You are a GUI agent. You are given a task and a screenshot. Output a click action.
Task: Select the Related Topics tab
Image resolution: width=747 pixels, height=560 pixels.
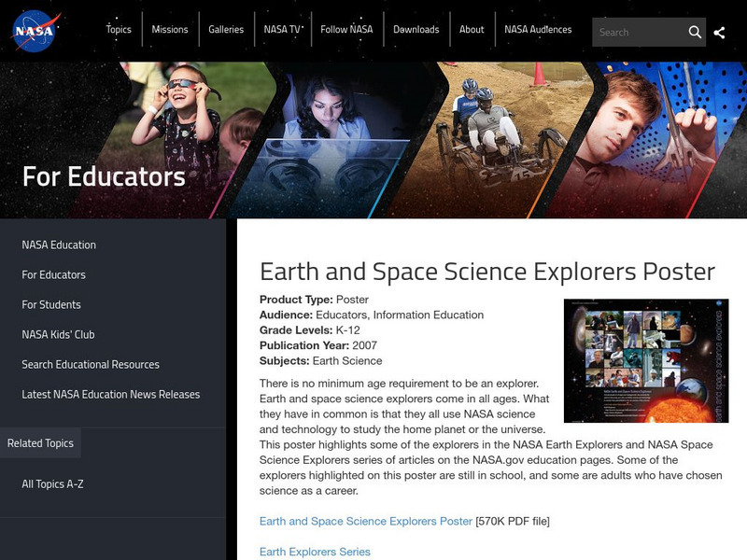[40, 442]
